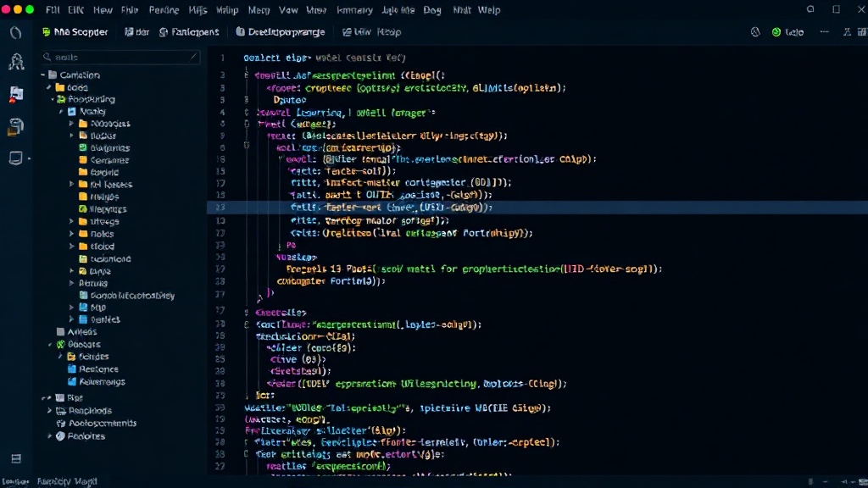The width and height of the screenshot is (868, 488).
Task: Open the person-shaped activity bar icon
Action: [x=16, y=61]
